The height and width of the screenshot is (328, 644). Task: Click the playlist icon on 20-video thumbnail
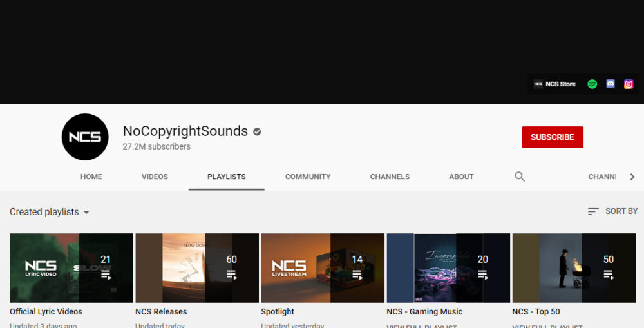tap(483, 275)
